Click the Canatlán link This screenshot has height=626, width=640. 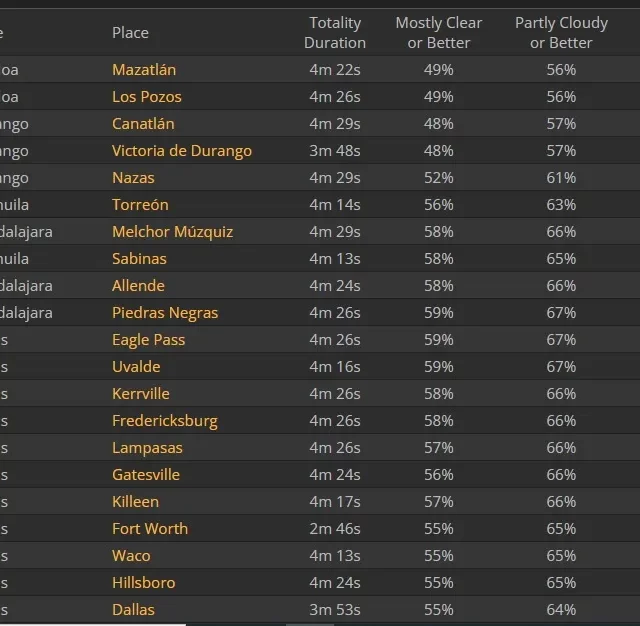143,124
